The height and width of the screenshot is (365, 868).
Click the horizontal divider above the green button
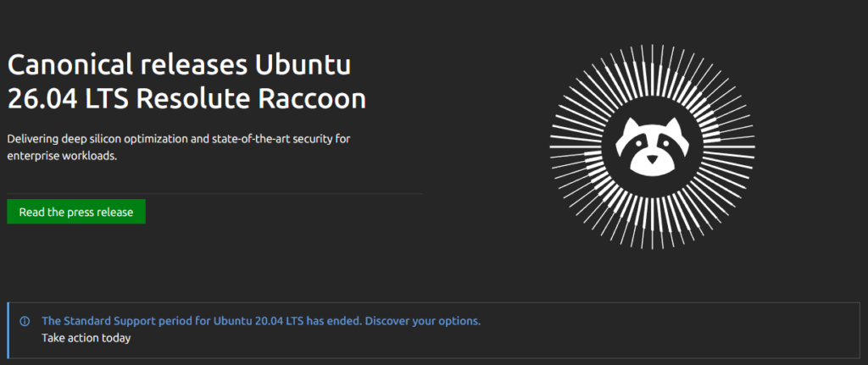click(214, 194)
